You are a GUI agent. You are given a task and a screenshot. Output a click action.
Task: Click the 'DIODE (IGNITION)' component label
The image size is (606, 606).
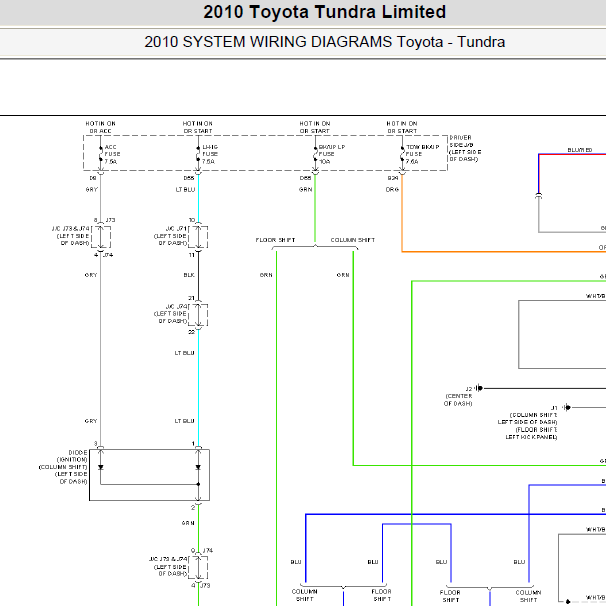click(72, 456)
